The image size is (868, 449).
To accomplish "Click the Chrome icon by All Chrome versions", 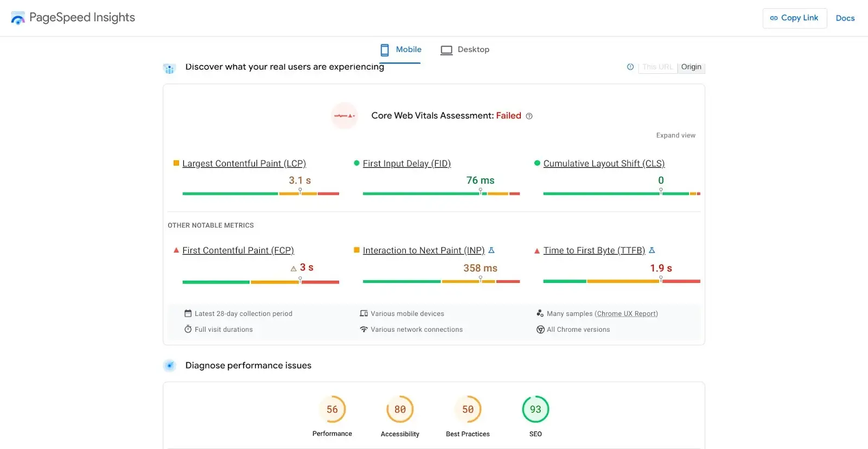I will 540,330.
